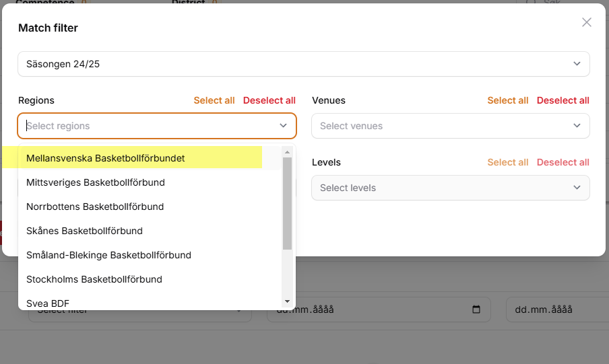609x364 pixels.
Task: Close the Match filter dialog
Action: point(587,22)
